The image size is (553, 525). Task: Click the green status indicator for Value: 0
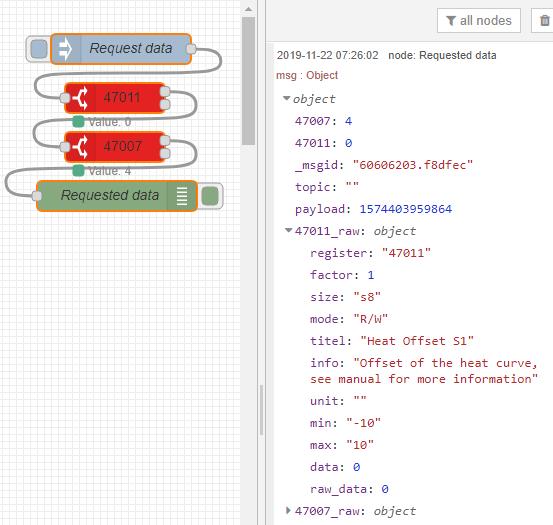pyautogui.click(x=78, y=122)
